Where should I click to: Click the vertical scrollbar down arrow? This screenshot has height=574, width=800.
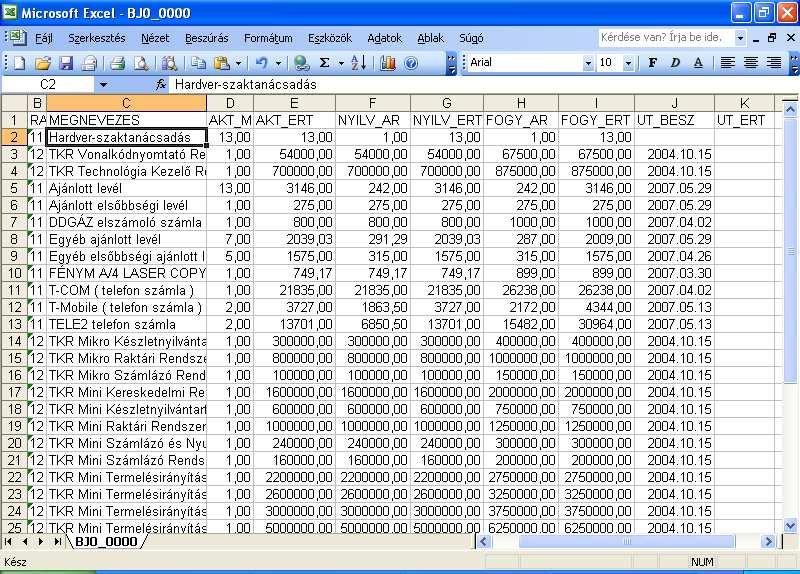tap(790, 525)
